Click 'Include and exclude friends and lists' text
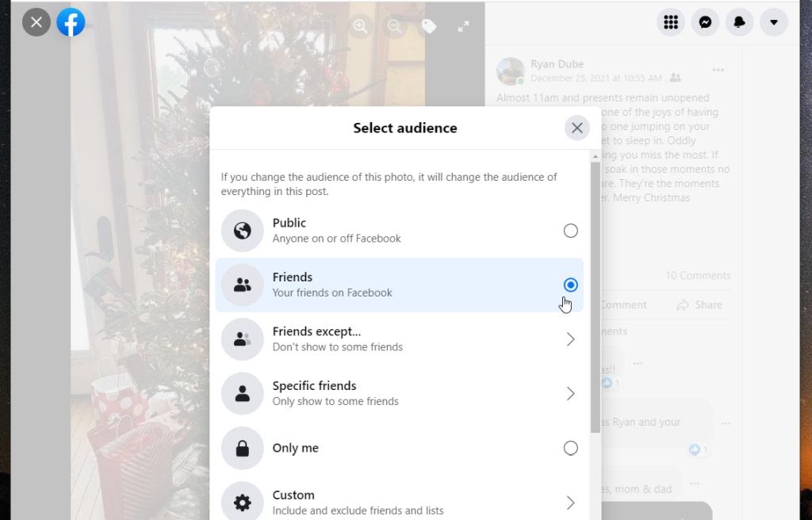Viewport: 812px width, 520px height. 358,510
